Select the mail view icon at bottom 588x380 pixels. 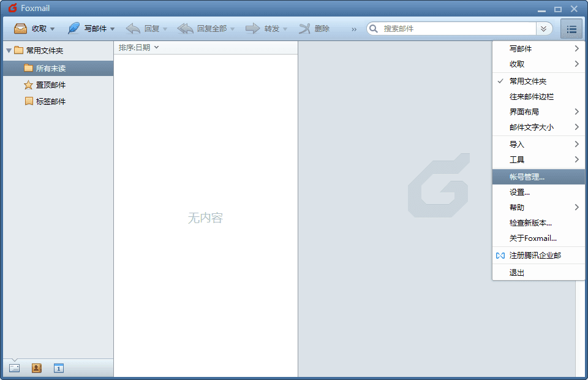click(15, 368)
